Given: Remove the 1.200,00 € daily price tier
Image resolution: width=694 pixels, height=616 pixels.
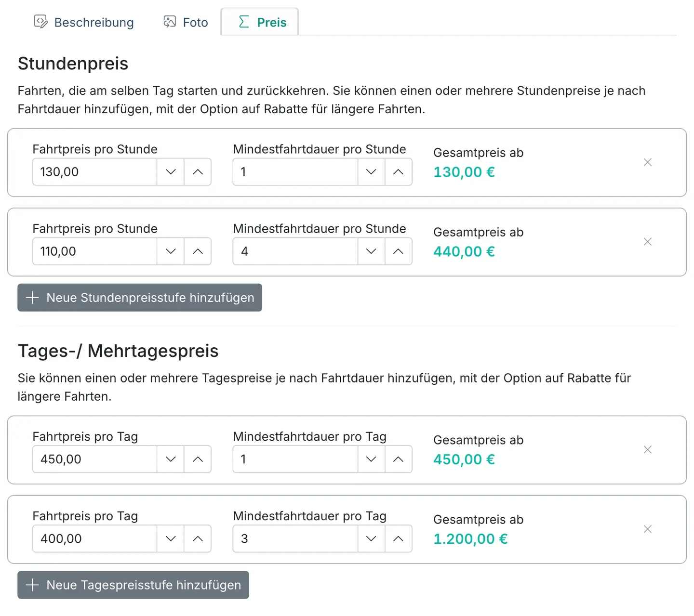Looking at the screenshot, I should pyautogui.click(x=648, y=529).
